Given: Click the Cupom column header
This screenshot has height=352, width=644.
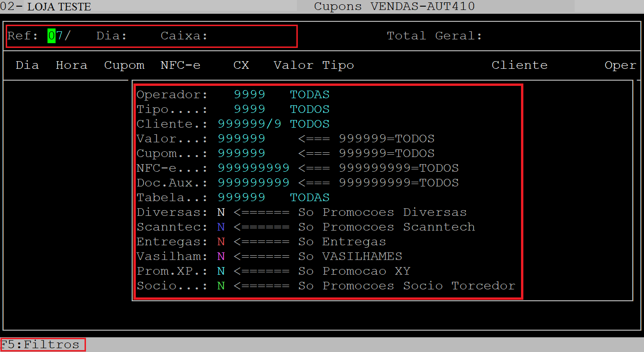Looking at the screenshot, I should point(124,65).
